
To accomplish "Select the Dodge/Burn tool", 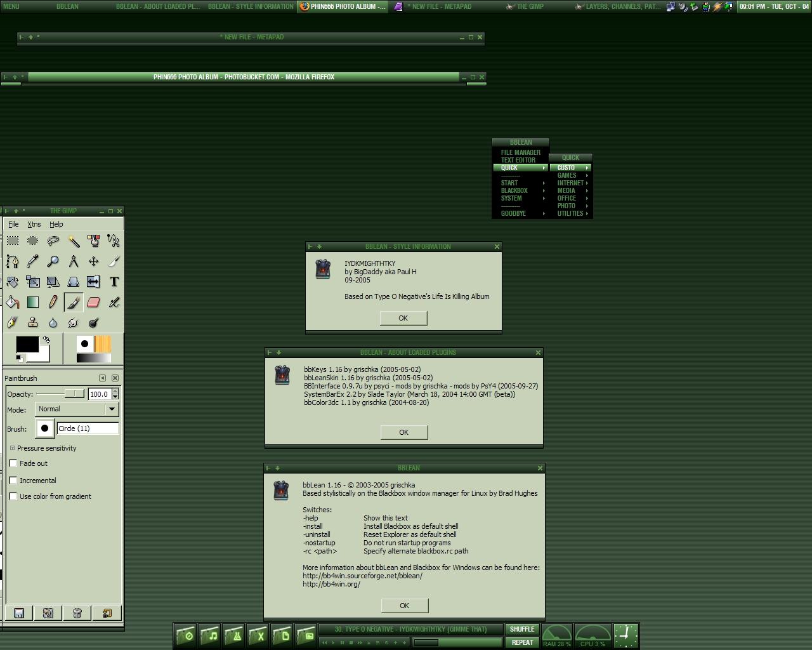I will pos(94,322).
